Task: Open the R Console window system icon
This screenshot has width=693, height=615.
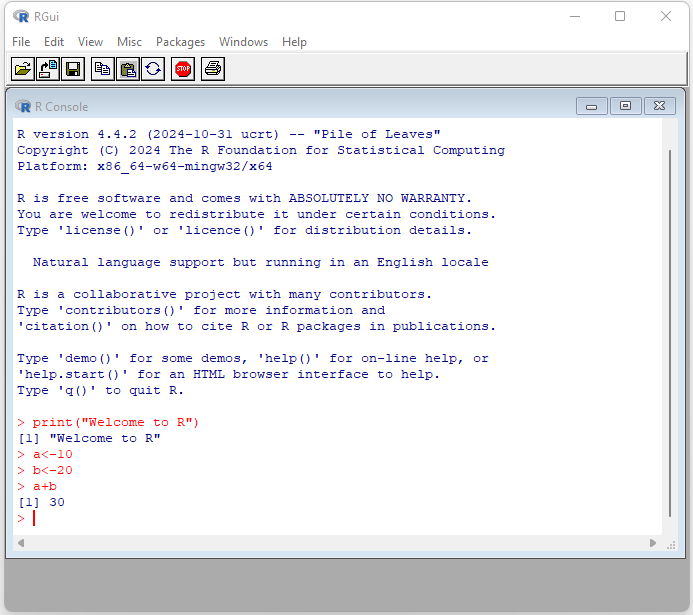Action: 23,106
